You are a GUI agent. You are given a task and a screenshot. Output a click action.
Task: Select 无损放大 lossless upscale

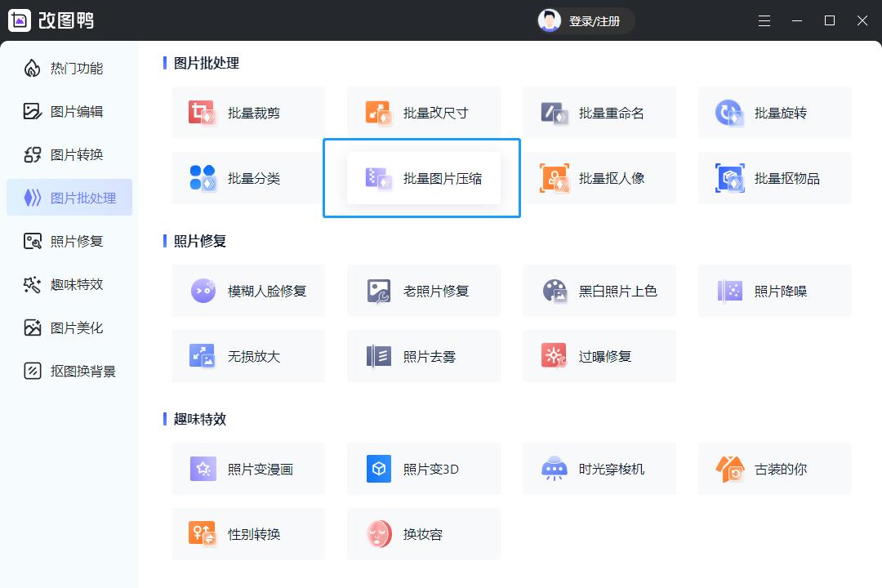(x=248, y=356)
